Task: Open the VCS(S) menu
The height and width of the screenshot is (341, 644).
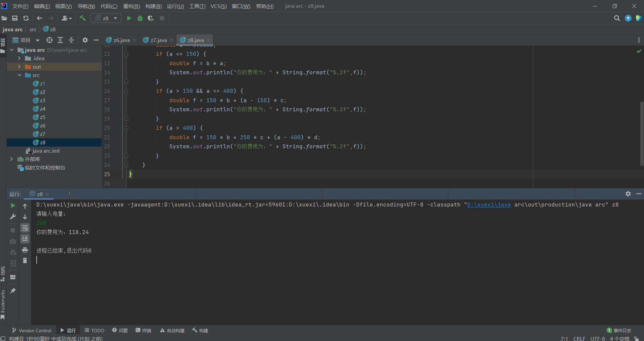Action: click(x=218, y=6)
